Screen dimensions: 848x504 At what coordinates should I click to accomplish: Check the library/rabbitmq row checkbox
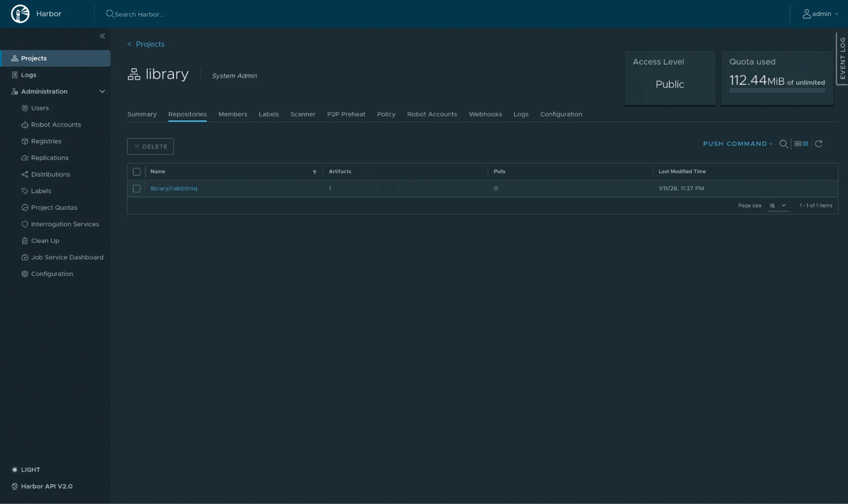(137, 189)
